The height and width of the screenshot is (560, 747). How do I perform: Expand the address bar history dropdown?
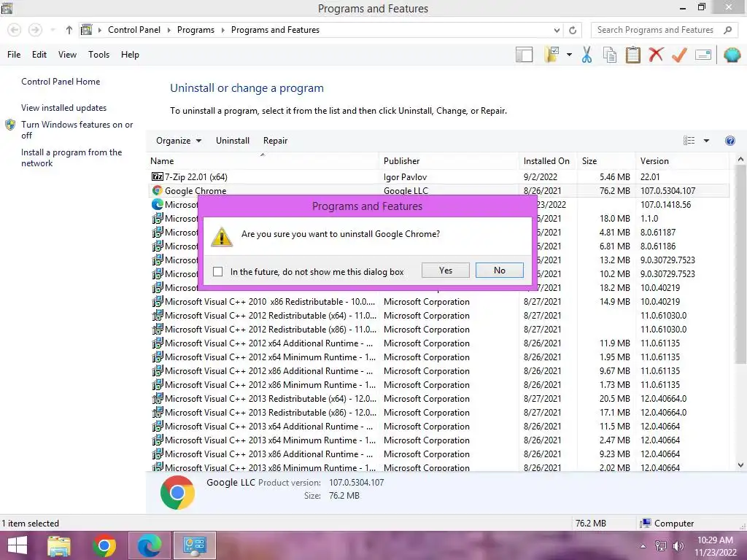[x=557, y=30]
